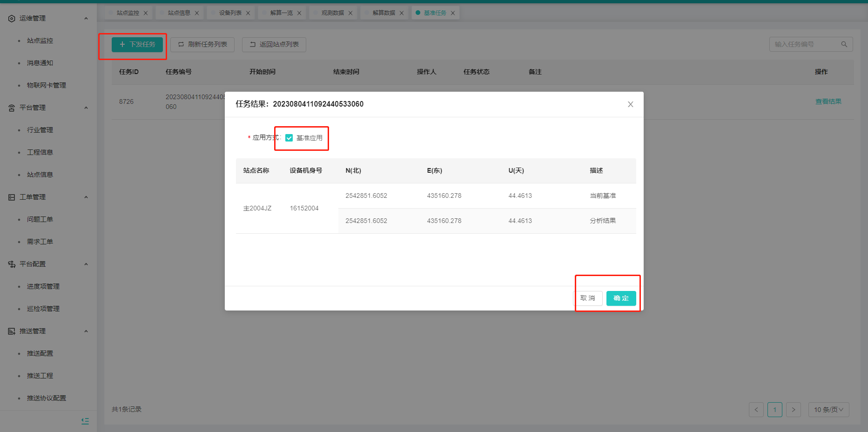Click the 平台管理 sidebar icon

click(x=12, y=108)
